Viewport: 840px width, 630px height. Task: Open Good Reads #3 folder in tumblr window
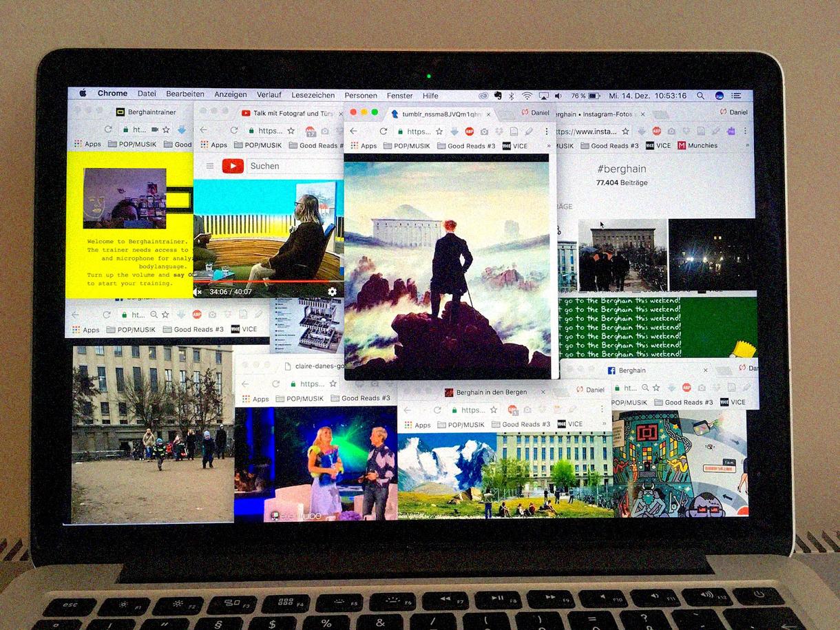coord(465,146)
